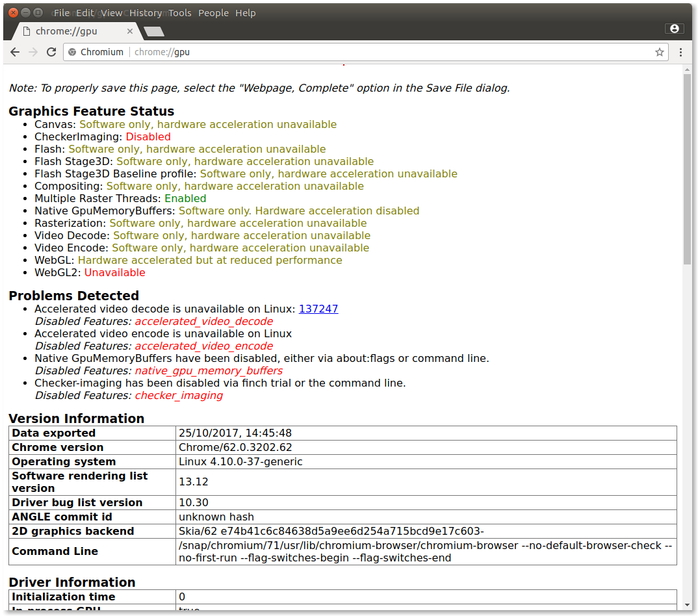Click the user profile icon

coord(674,29)
